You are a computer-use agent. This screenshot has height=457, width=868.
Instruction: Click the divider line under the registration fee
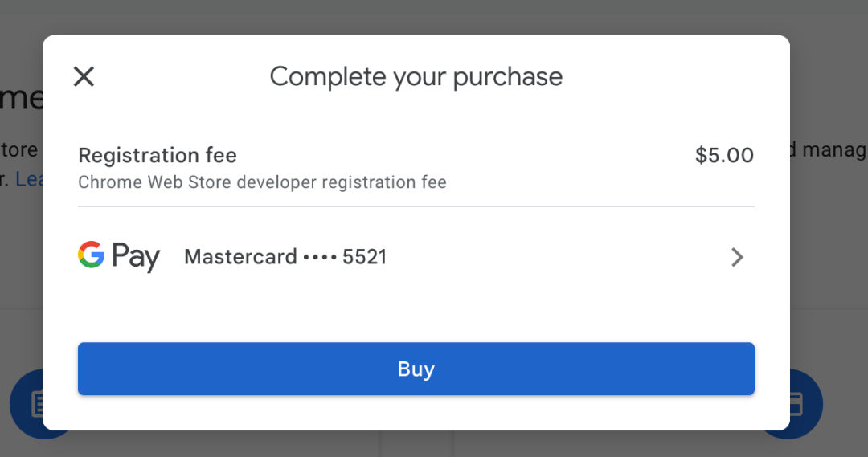pos(416,206)
